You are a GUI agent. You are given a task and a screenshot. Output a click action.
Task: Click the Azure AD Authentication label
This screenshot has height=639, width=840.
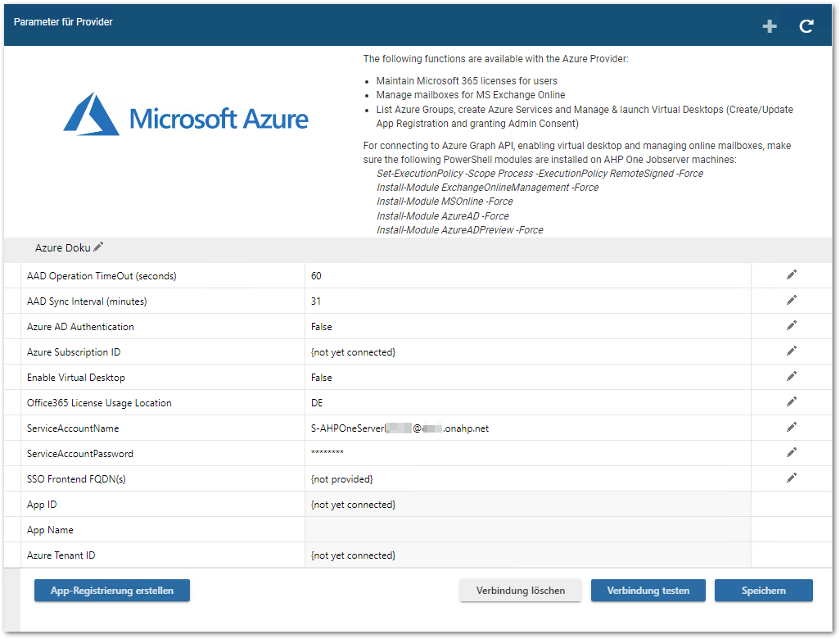tap(80, 327)
